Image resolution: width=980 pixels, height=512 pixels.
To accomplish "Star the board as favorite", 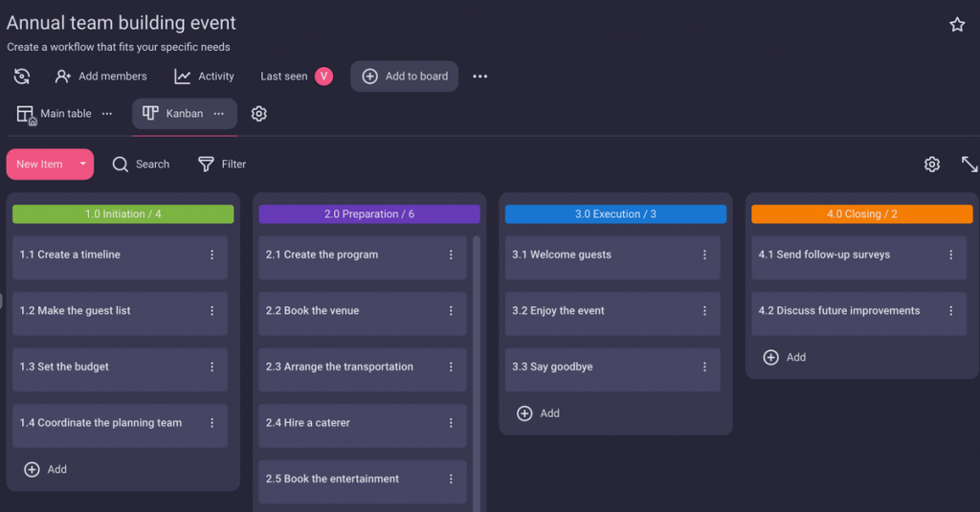I will 957,25.
